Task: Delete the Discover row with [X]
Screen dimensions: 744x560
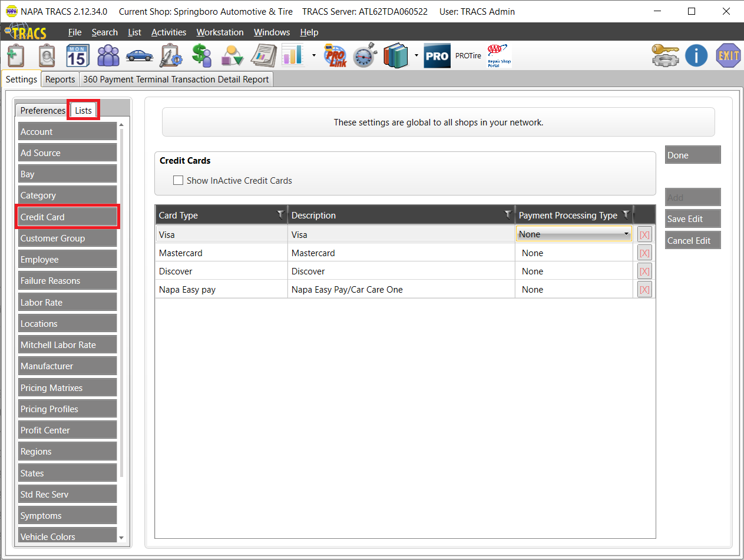Action: pos(644,271)
